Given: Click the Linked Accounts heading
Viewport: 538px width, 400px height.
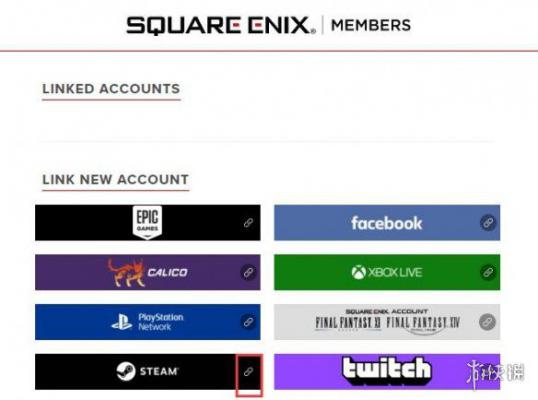Looking at the screenshot, I should (111, 89).
